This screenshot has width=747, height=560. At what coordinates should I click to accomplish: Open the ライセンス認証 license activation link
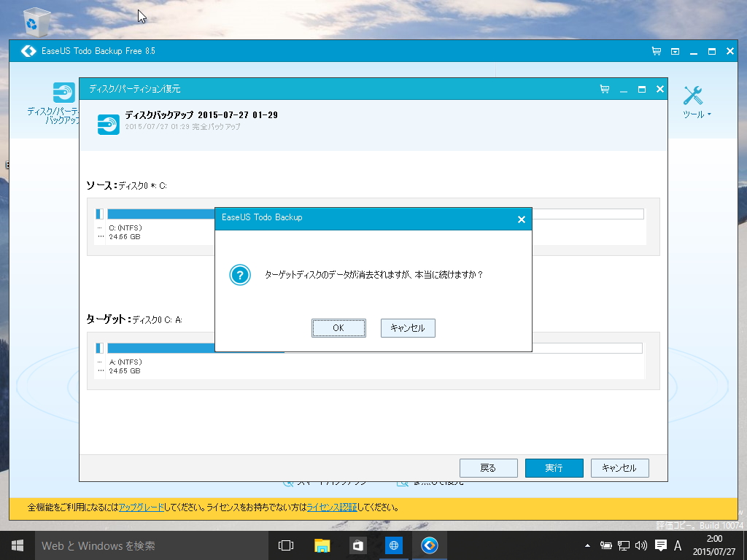332,507
